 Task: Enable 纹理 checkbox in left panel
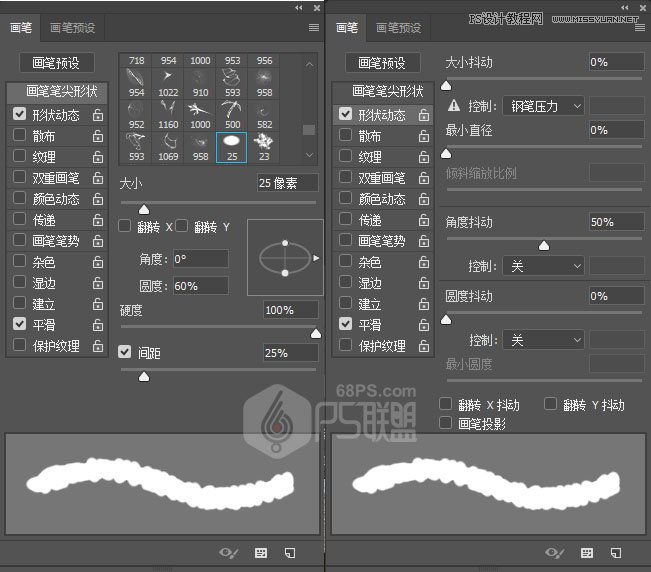(20, 156)
